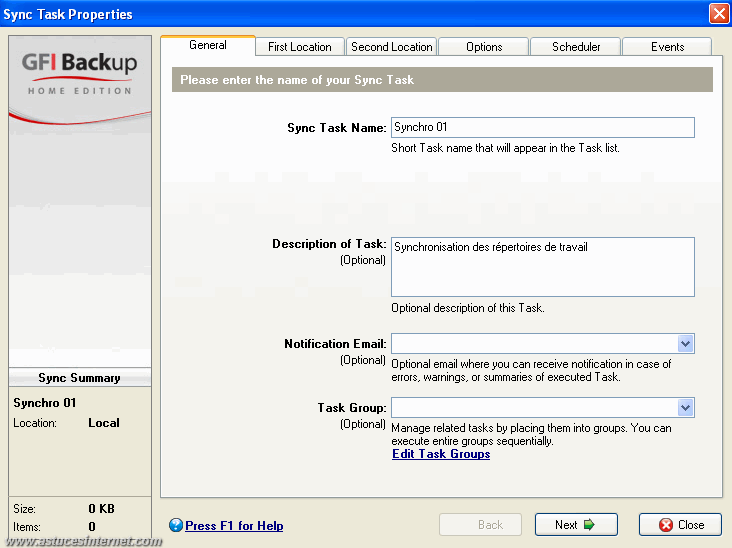Click the blue help question mark icon
Viewport: 732px width, 548px height.
pos(176,526)
